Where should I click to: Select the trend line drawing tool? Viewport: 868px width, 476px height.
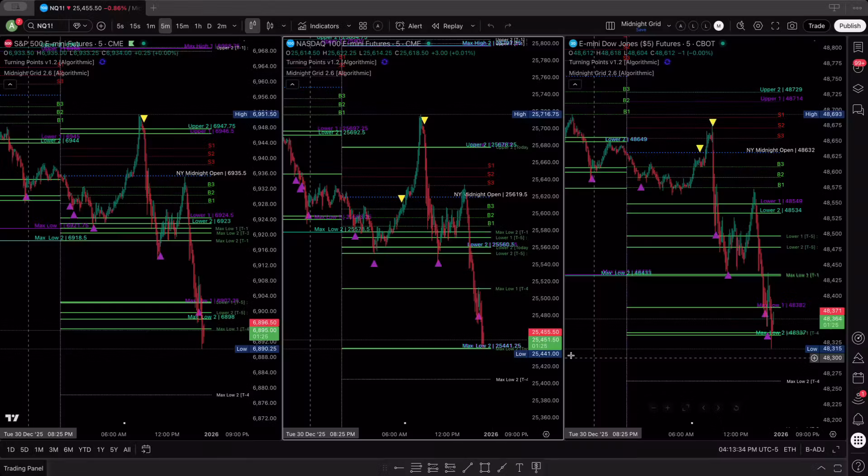(467, 467)
